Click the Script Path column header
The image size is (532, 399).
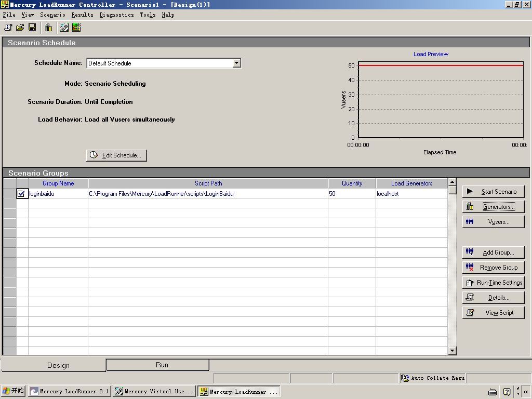(208, 183)
